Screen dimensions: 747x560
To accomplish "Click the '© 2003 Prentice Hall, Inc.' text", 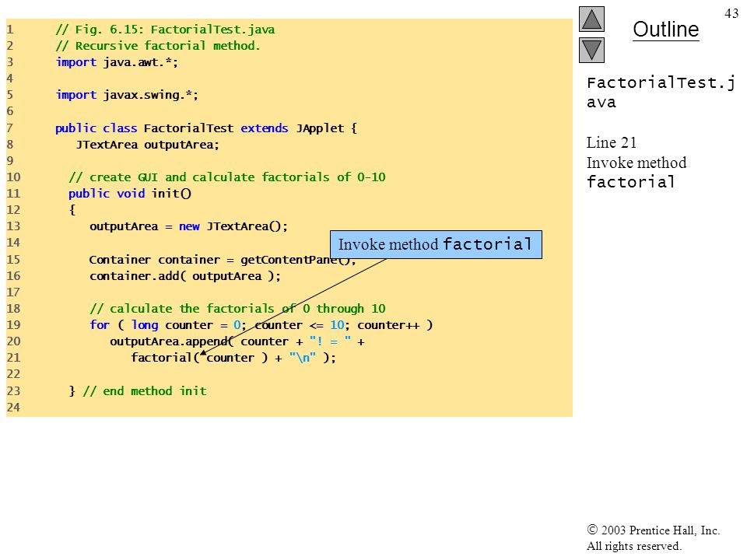I will (x=653, y=530).
